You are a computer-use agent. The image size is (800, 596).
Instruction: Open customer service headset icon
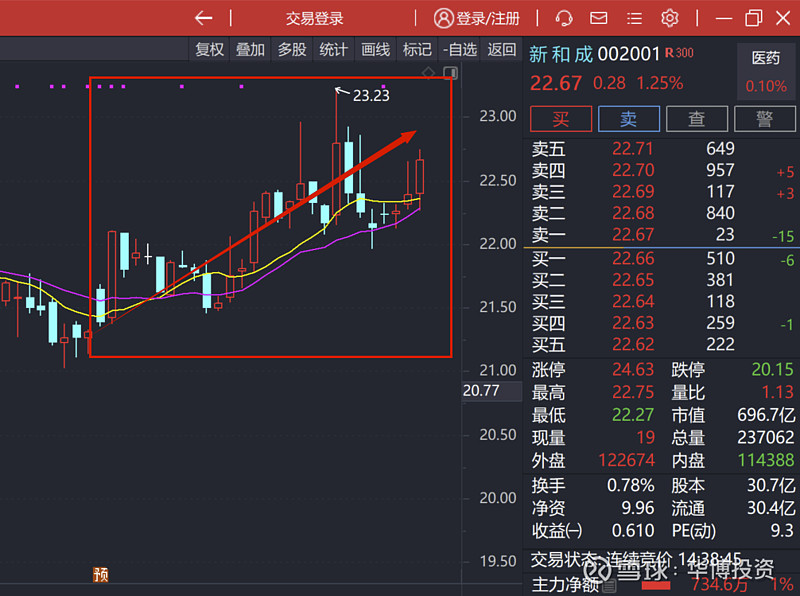click(x=564, y=18)
